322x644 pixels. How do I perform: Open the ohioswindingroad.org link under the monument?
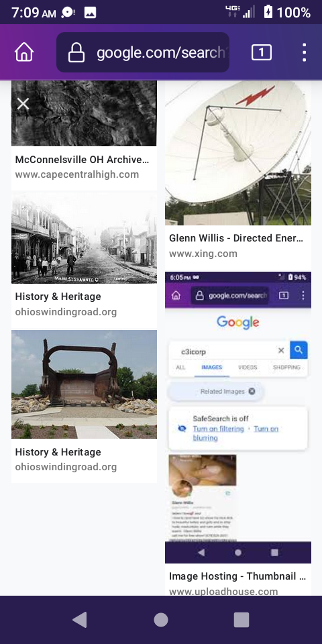[x=66, y=467]
